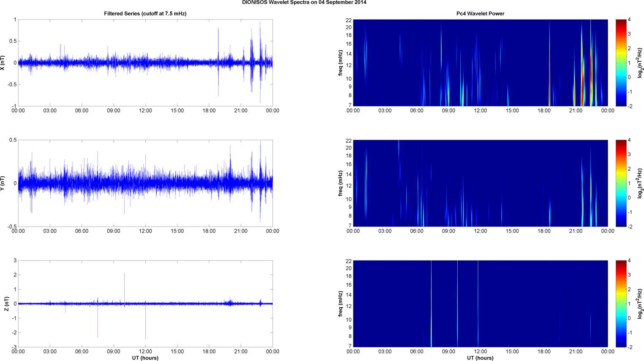Select the X component Pc4 wavelet spectrogram
The height and width of the screenshot is (361, 644).
(x=480, y=63)
